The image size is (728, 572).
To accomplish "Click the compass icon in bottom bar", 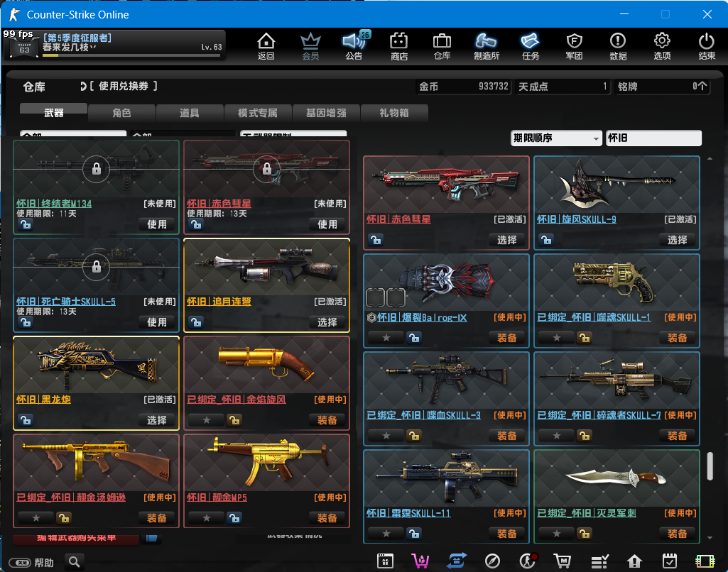I will 492,561.
